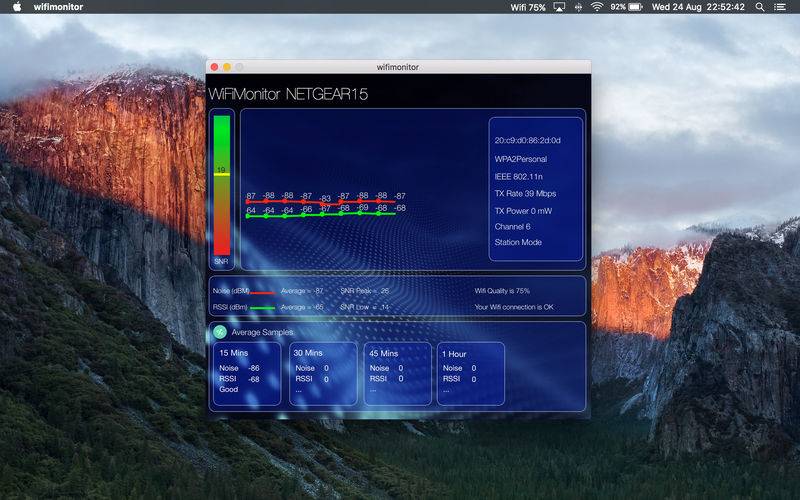Click the wifimonitor window title bar text

[x=398, y=67]
